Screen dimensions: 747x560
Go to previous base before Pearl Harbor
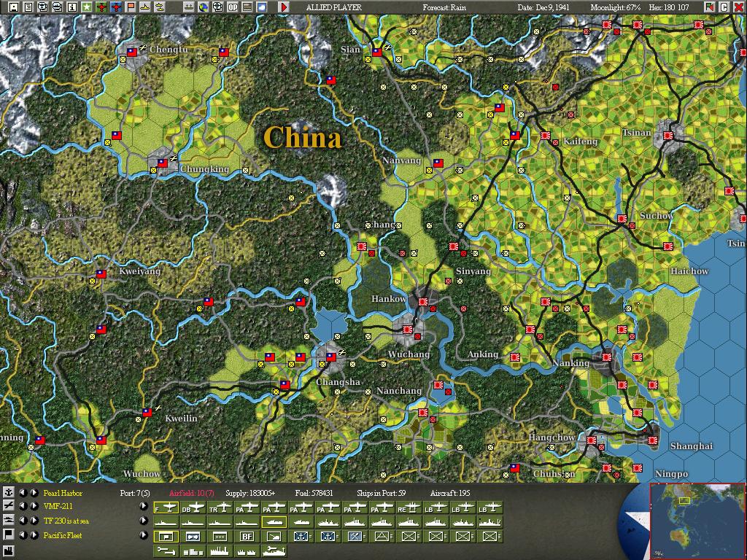coord(23,493)
